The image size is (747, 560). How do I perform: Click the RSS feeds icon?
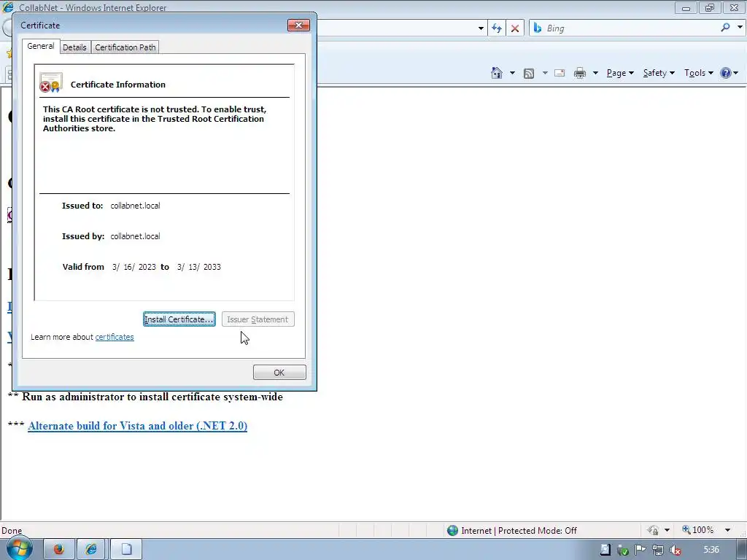pyautogui.click(x=529, y=73)
